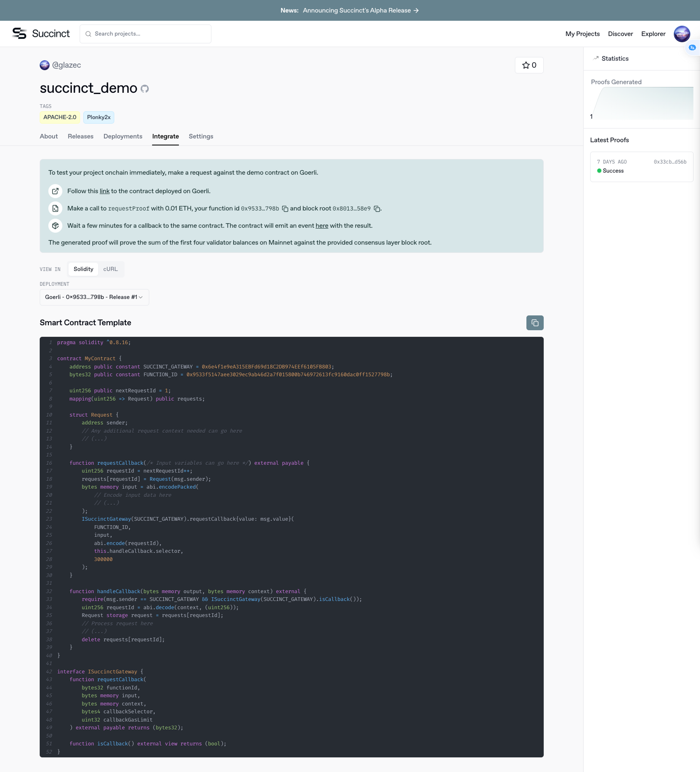Copy the Smart Contract Template code
The image size is (700, 772).
534,323
